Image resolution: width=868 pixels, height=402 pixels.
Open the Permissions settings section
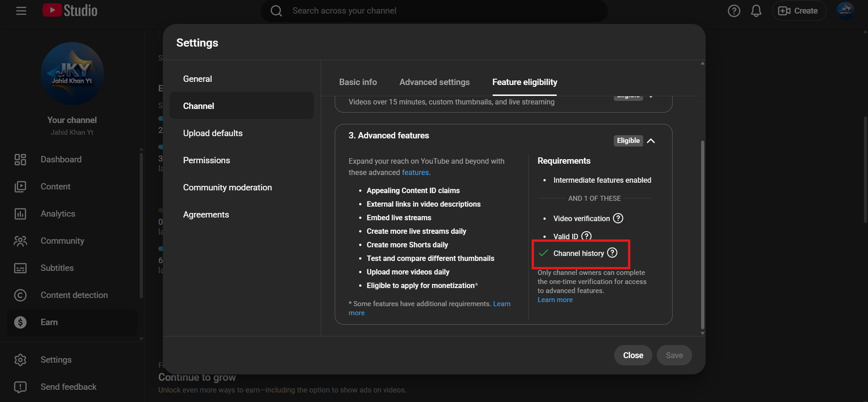(206, 161)
